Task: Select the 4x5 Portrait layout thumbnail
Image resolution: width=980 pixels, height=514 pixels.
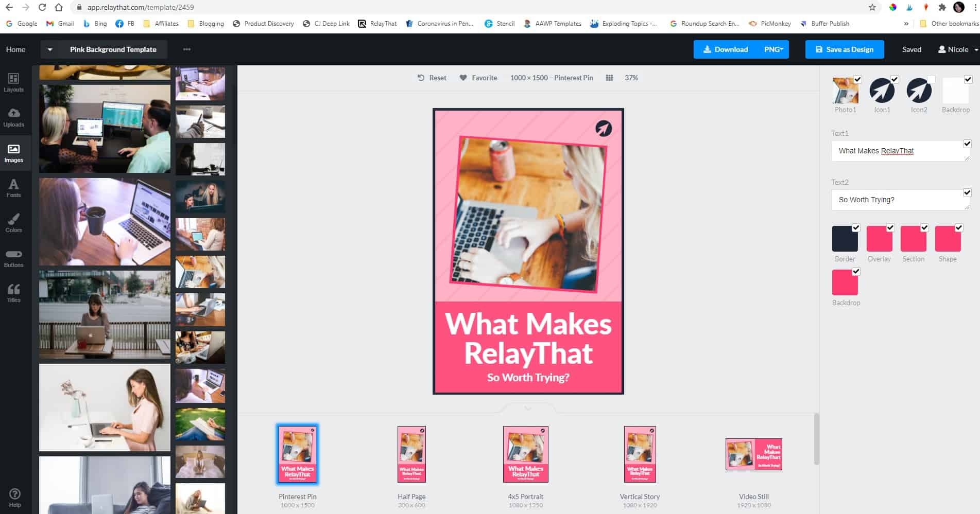Action: (x=525, y=454)
